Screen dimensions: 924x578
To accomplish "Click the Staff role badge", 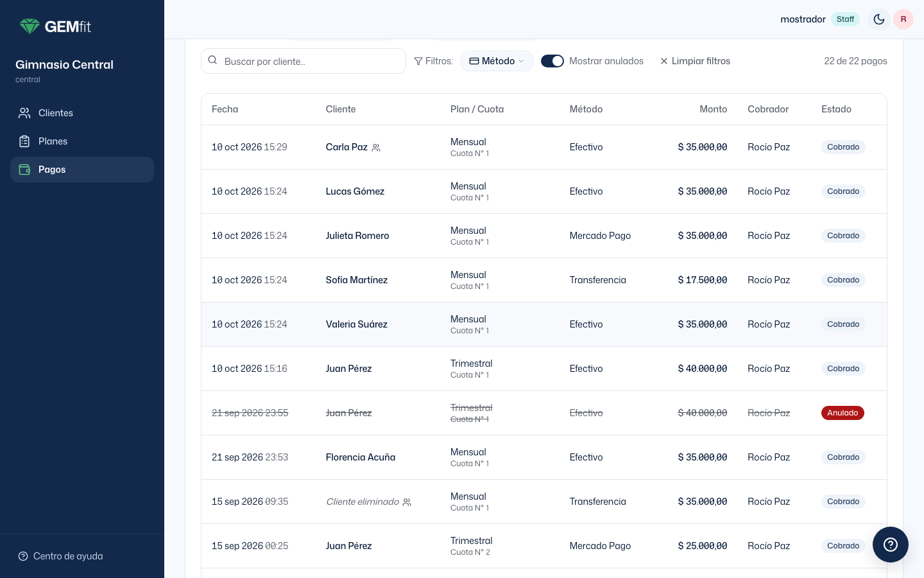I will point(845,19).
